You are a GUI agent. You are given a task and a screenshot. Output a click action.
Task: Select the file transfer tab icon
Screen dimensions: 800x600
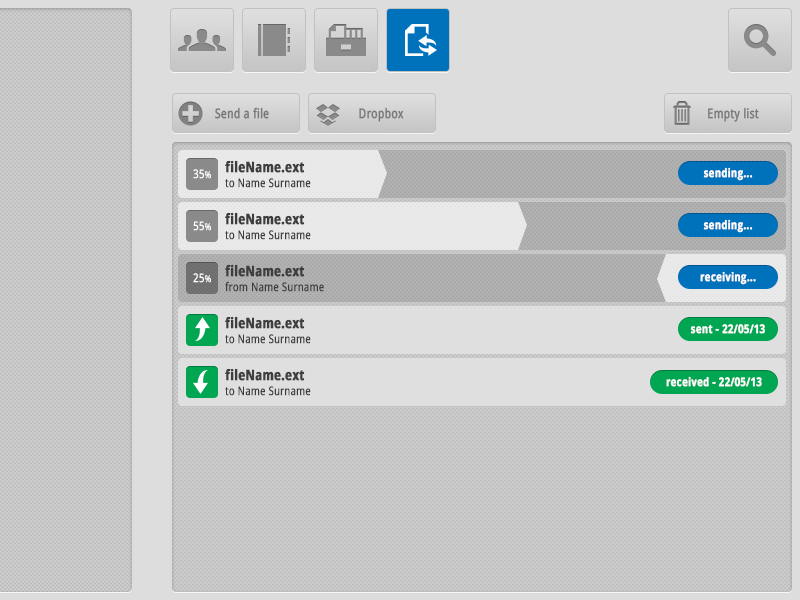click(418, 40)
